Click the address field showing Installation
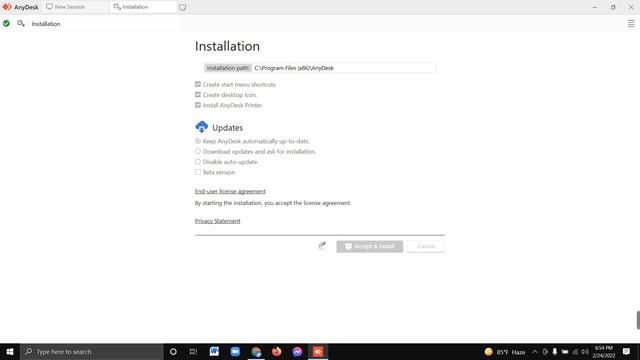The height and width of the screenshot is (360, 640). tap(104, 24)
